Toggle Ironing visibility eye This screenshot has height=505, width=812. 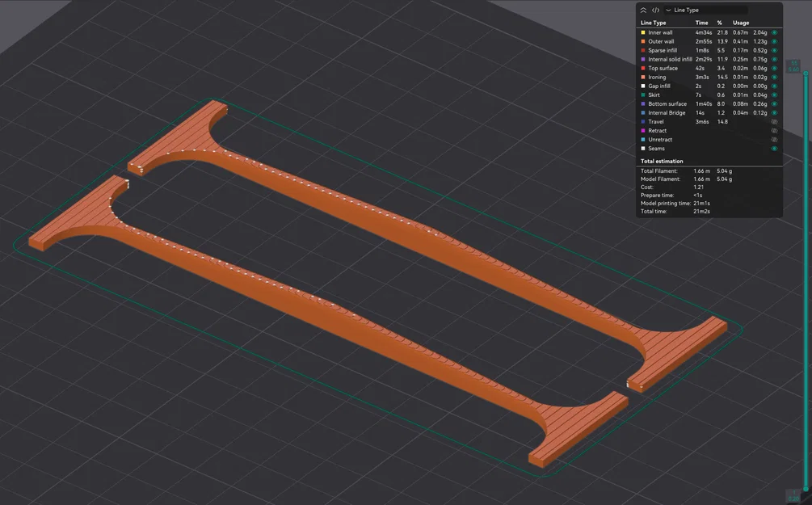[775, 78]
